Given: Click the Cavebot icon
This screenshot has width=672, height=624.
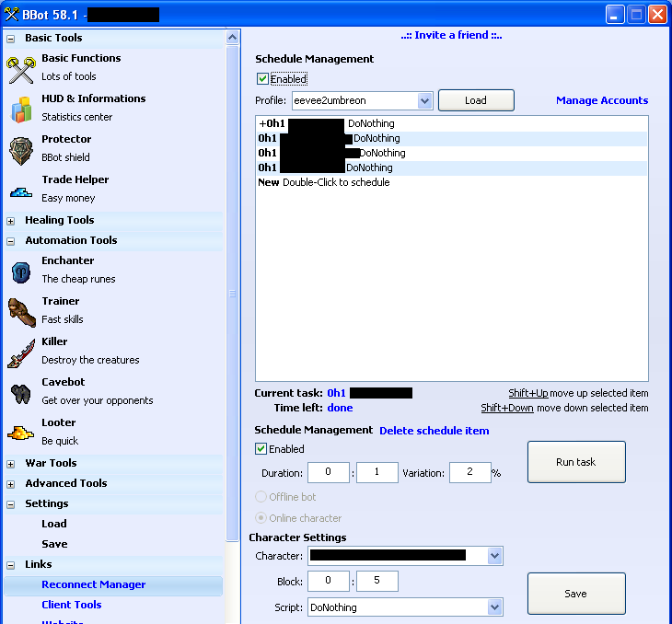Looking at the screenshot, I should pyautogui.click(x=21, y=392).
